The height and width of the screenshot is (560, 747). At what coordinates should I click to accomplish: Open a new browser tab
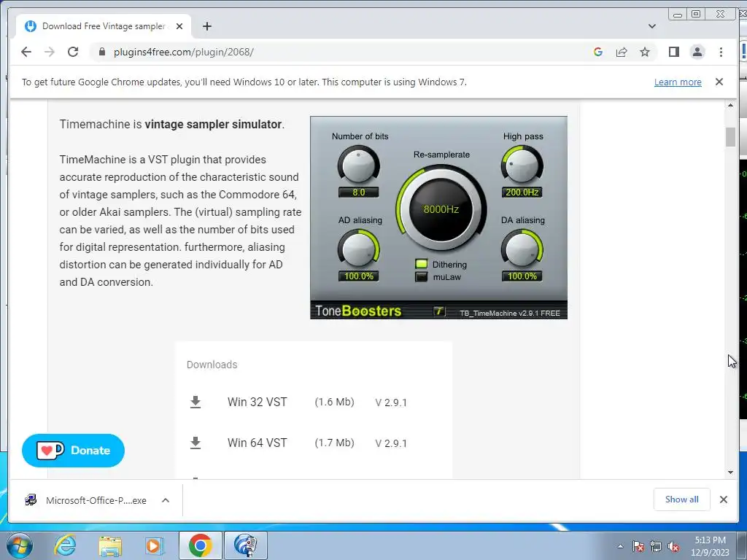click(x=206, y=26)
